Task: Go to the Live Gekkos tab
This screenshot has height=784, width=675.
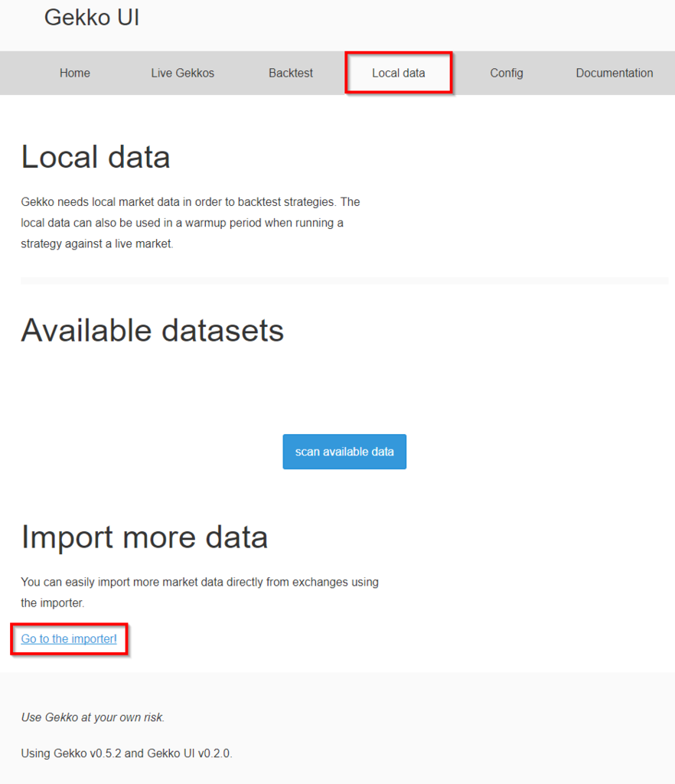Action: tap(182, 73)
